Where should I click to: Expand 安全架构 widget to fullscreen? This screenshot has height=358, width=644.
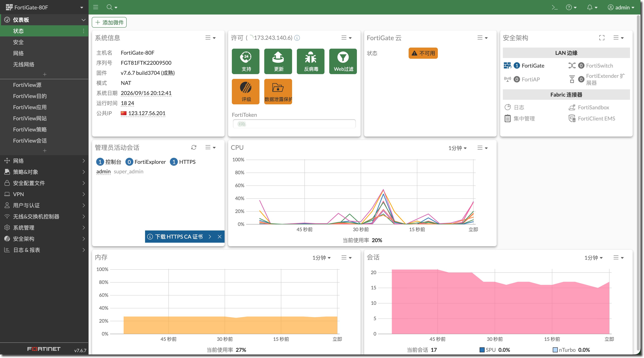(602, 38)
